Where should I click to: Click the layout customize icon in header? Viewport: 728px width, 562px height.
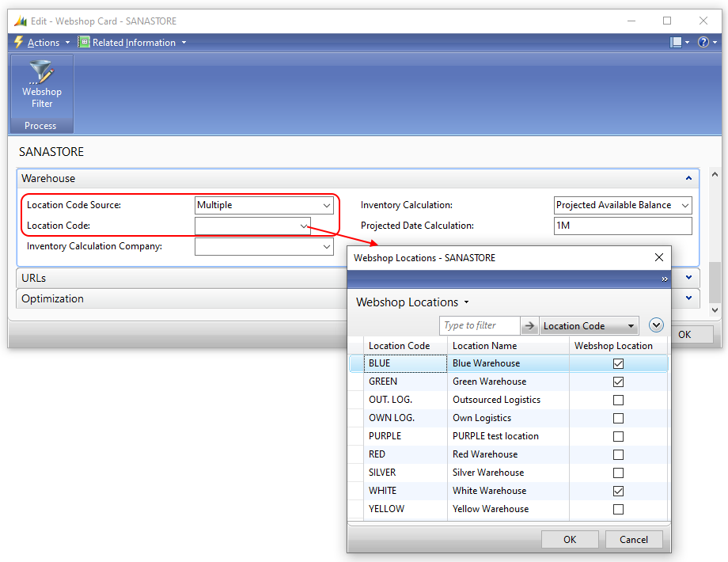click(676, 43)
